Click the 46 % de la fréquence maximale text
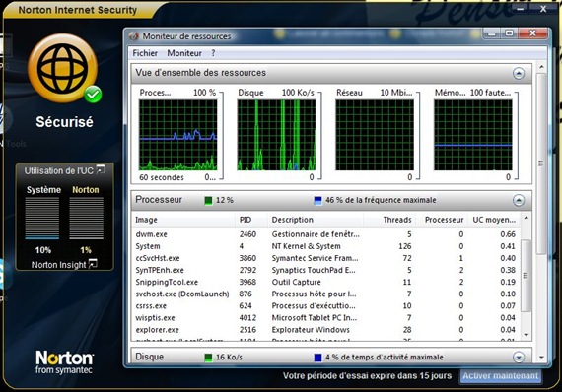This screenshot has height=392, width=562. [x=381, y=200]
